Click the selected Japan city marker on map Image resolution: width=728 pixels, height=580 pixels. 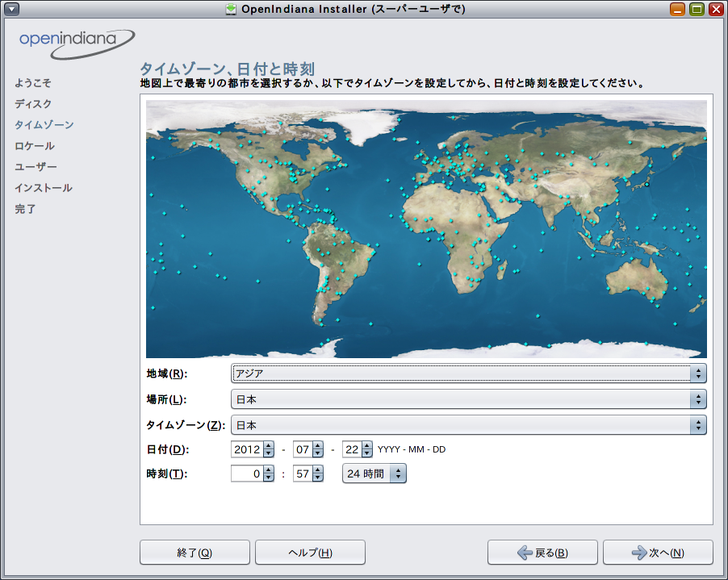coord(646,184)
